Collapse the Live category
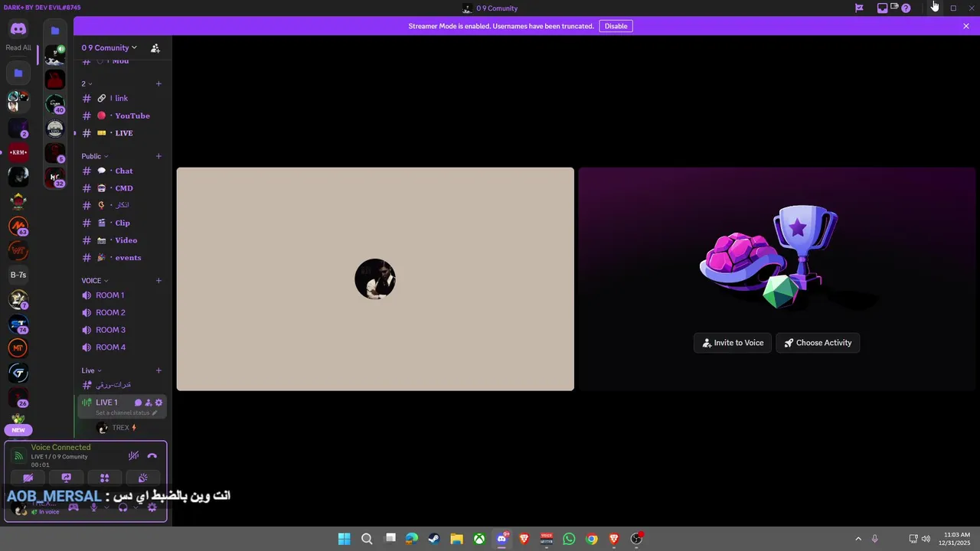Viewport: 980px width, 551px height. point(91,370)
